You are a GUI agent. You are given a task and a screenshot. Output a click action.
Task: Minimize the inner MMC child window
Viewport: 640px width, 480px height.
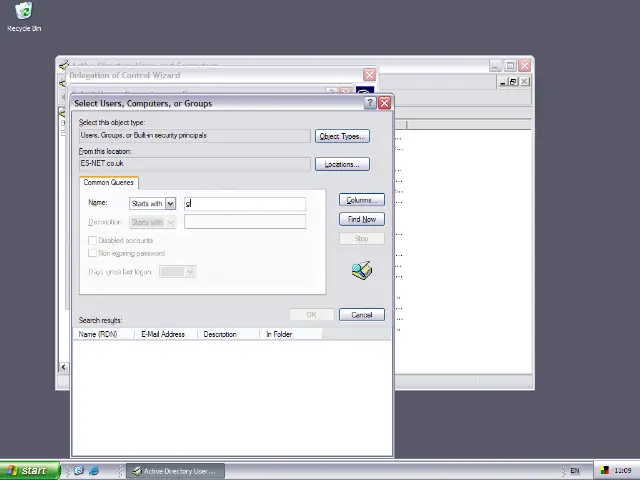pyautogui.click(x=503, y=82)
